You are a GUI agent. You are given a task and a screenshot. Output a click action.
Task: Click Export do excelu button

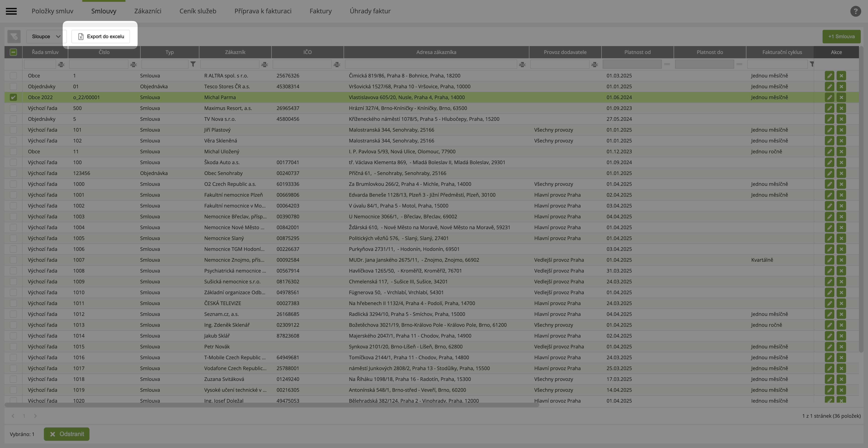click(x=101, y=36)
